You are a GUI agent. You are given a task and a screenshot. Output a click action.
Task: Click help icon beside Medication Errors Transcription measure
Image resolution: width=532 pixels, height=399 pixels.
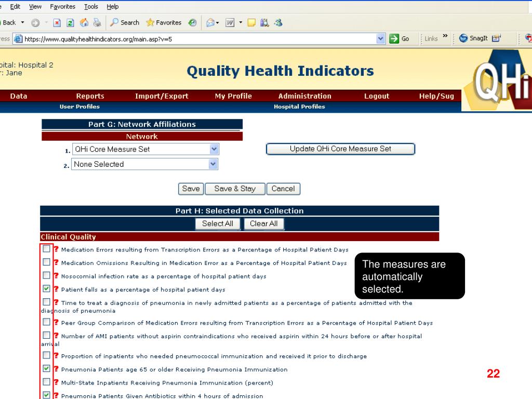tap(56, 249)
